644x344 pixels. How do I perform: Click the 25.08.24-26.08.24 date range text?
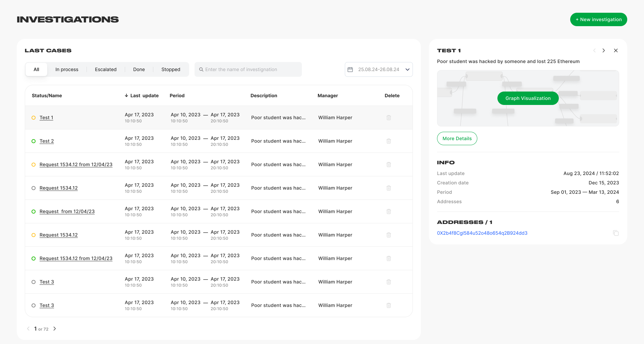379,69
